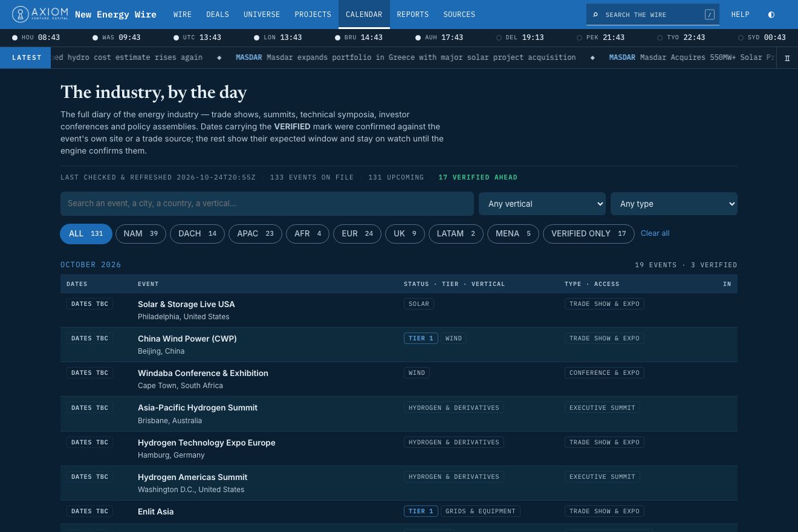Open the Masdar Greece solar acquisition headline
The image size is (798, 532).
tap(406, 57)
